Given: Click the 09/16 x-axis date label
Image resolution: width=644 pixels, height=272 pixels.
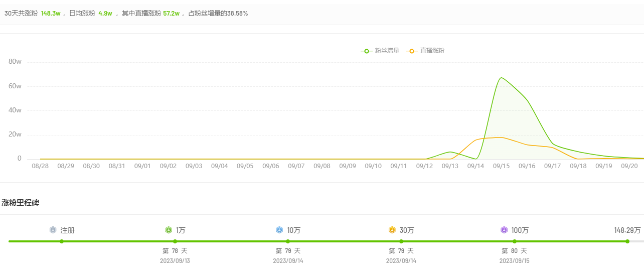Looking at the screenshot, I should (527, 166).
